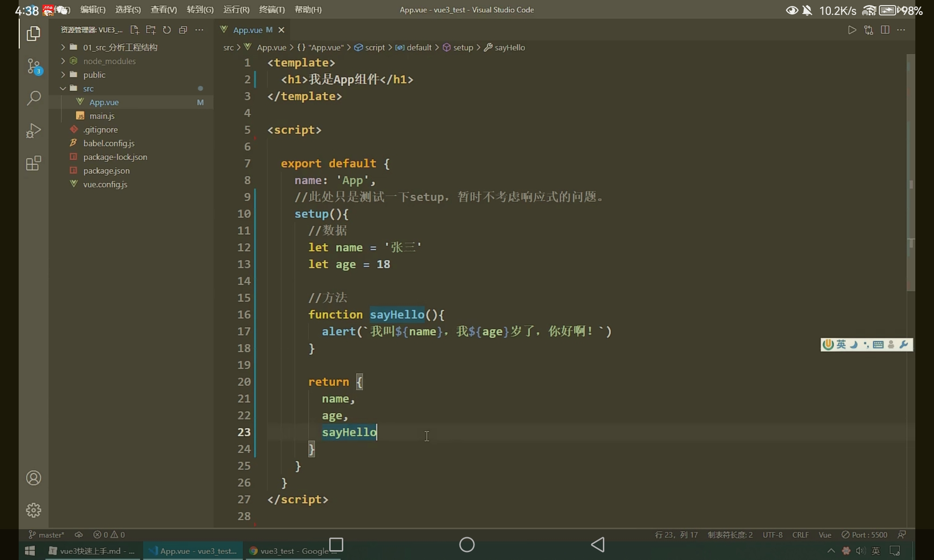934x560 pixels.
Task: Open main.js in the file tree
Action: (x=102, y=116)
